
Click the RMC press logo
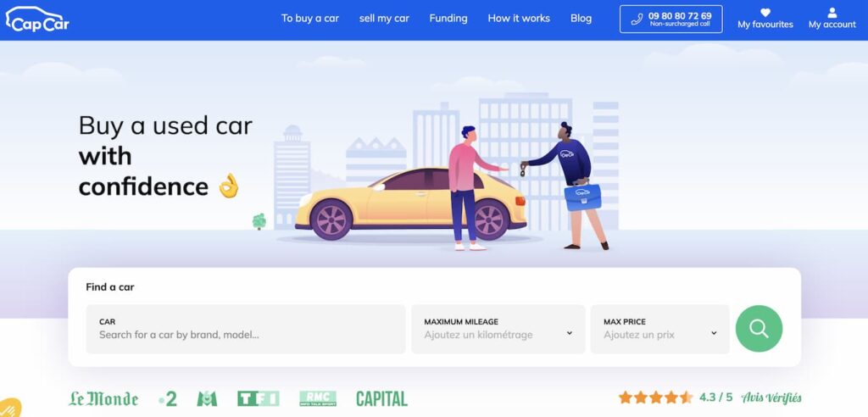tap(318, 398)
